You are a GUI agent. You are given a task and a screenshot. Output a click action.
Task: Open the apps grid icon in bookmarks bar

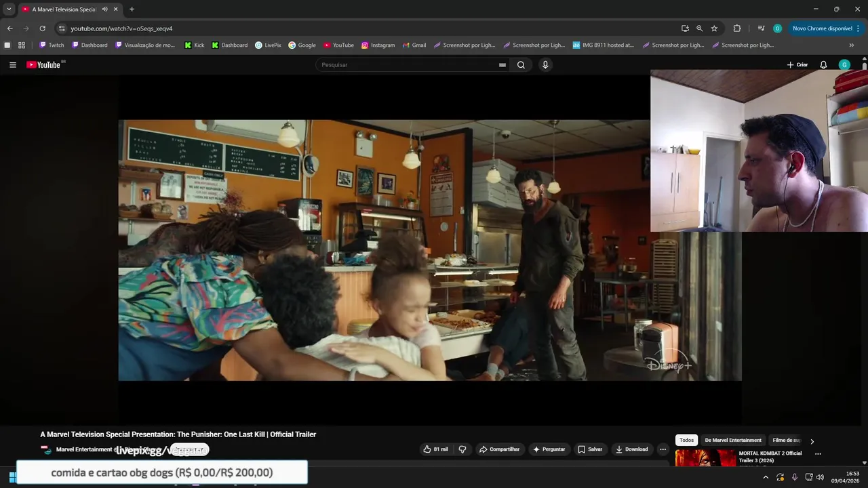pyautogui.click(x=22, y=45)
